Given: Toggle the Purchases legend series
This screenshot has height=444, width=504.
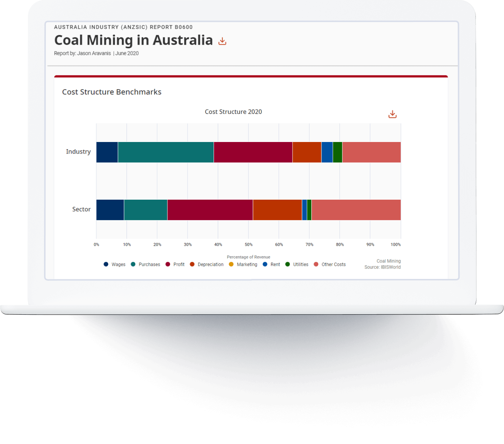Looking at the screenshot, I should 145,265.
